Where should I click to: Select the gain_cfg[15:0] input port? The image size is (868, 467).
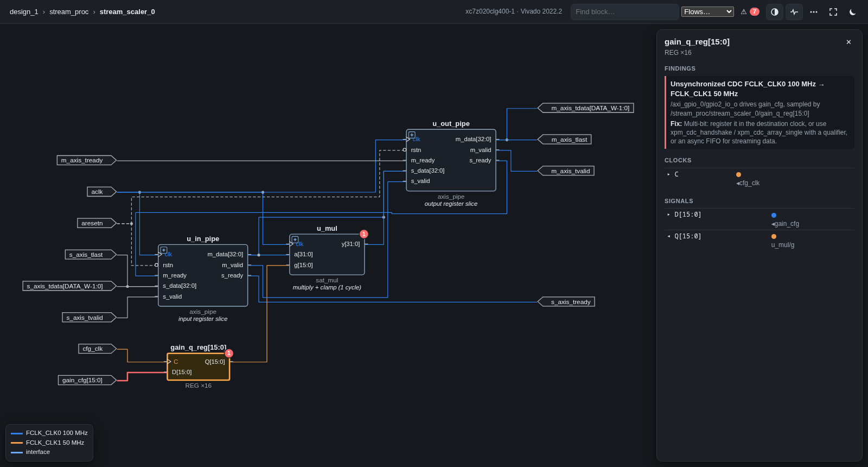pyautogui.click(x=87, y=380)
